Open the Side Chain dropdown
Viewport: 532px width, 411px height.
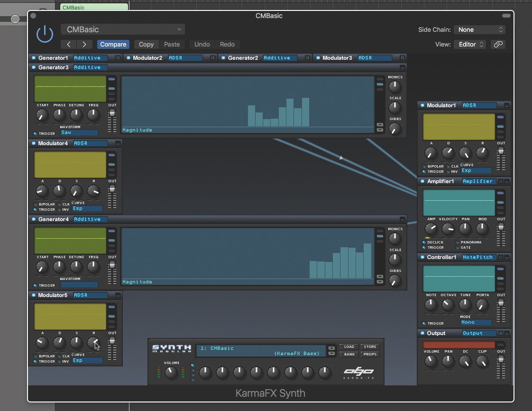click(x=479, y=29)
